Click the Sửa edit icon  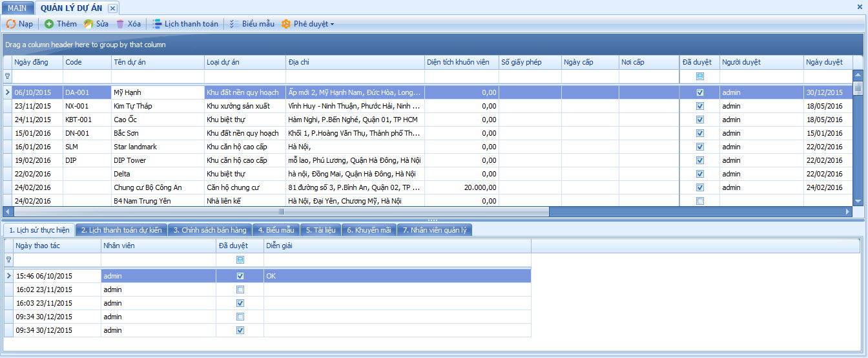click(x=88, y=24)
